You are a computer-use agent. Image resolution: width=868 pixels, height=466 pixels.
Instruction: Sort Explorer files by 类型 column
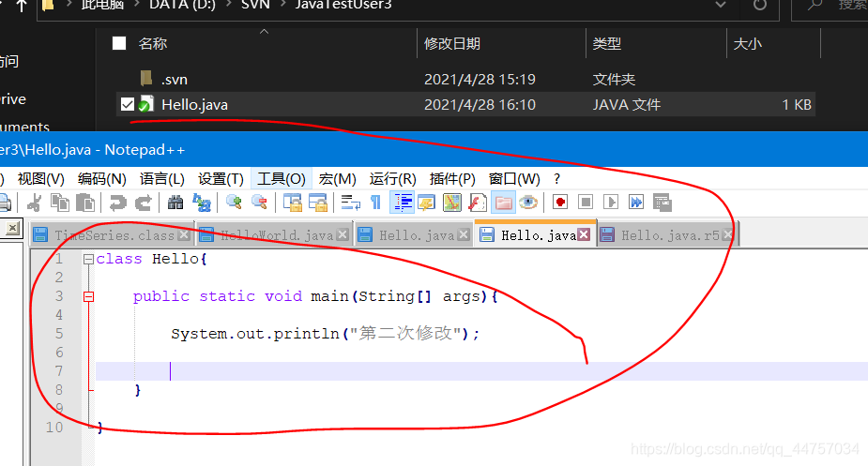[x=607, y=43]
